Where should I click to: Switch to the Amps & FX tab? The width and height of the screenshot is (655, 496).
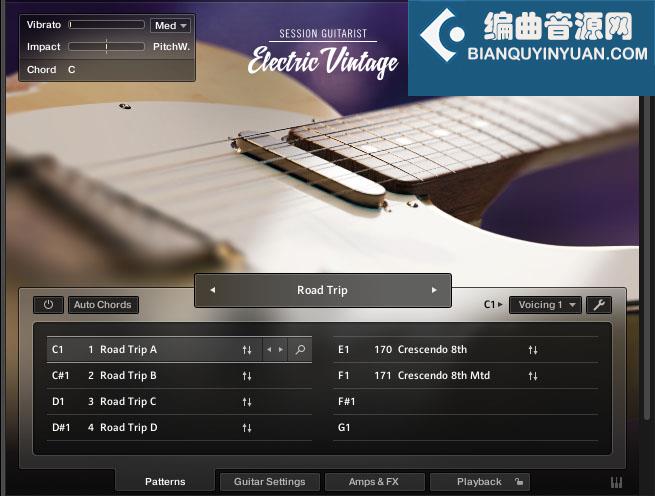point(374,481)
